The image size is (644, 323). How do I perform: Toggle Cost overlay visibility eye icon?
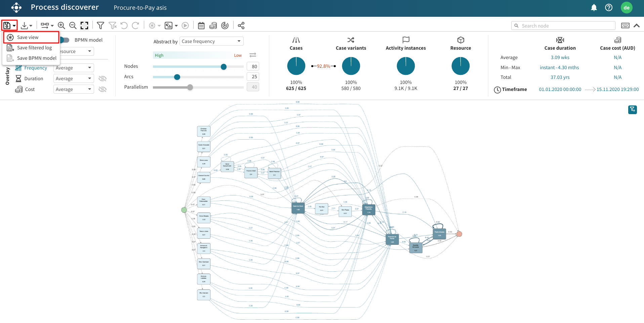[103, 89]
